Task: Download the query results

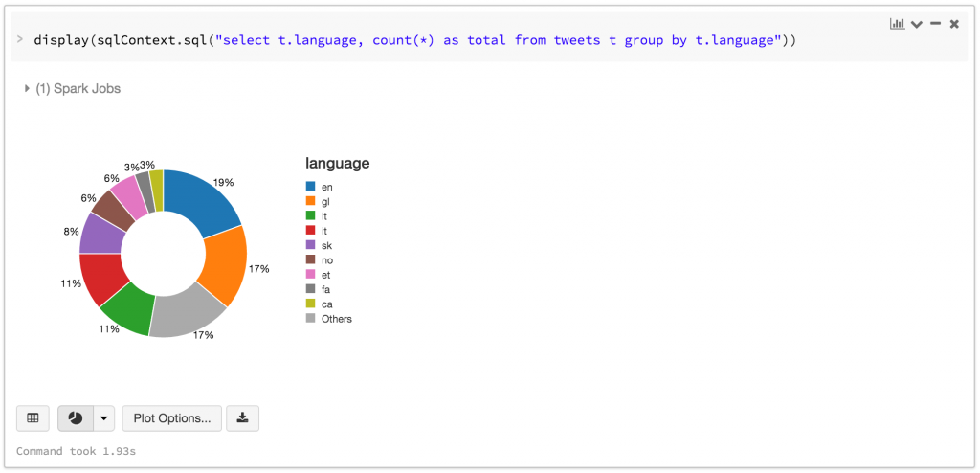Action: [242, 418]
